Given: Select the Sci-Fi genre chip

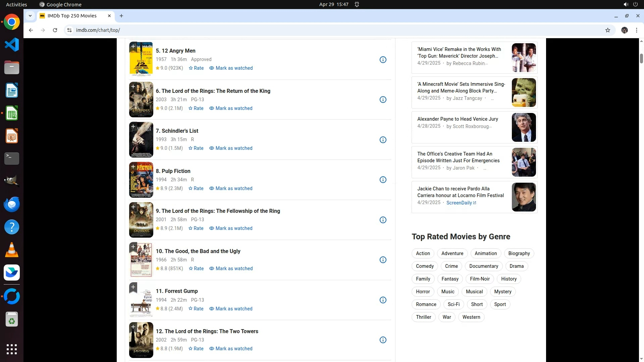Looking at the screenshot, I should (453, 304).
